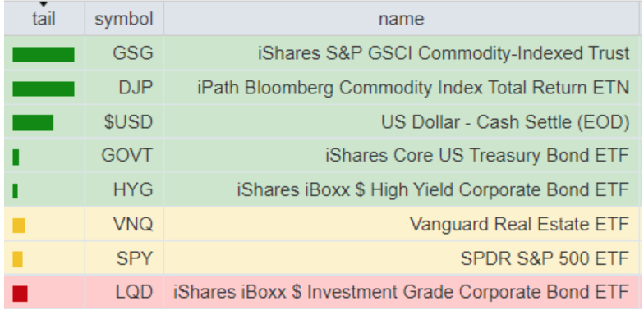The image size is (644, 310).
Task: Click the sort arrow above tail column
Action: pos(44,4)
